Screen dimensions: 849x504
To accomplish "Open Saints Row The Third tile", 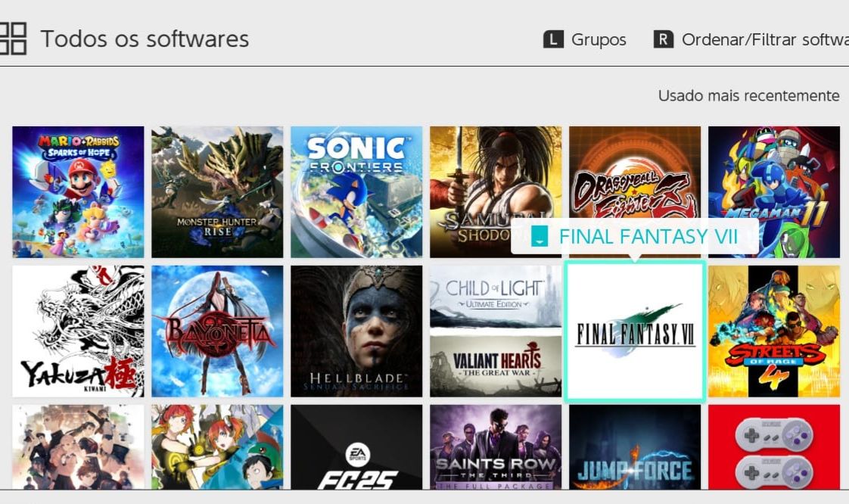I will tap(496, 447).
